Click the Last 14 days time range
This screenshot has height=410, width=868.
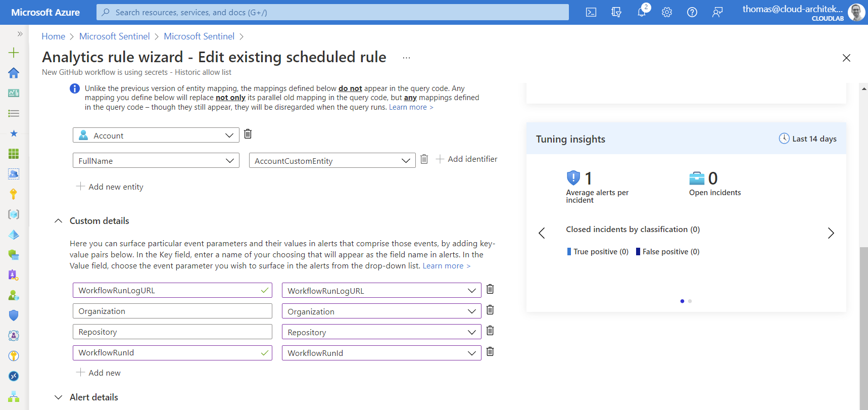coord(807,139)
